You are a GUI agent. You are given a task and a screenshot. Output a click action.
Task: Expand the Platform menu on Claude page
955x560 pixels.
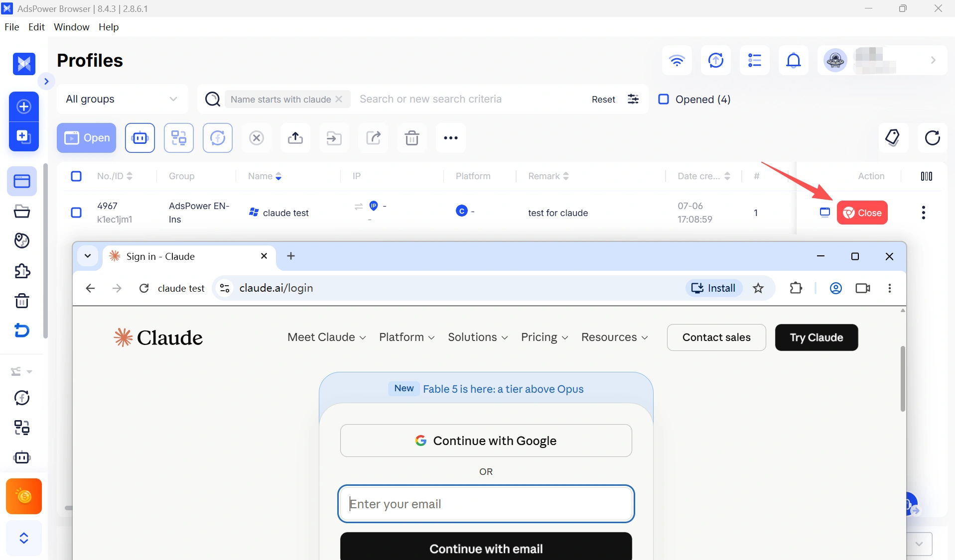pyautogui.click(x=407, y=337)
